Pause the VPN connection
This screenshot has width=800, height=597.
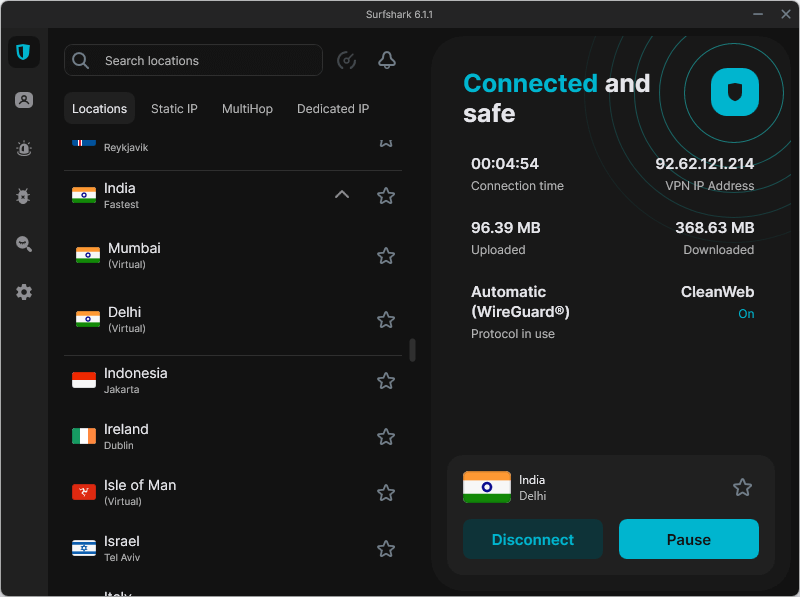tap(688, 539)
